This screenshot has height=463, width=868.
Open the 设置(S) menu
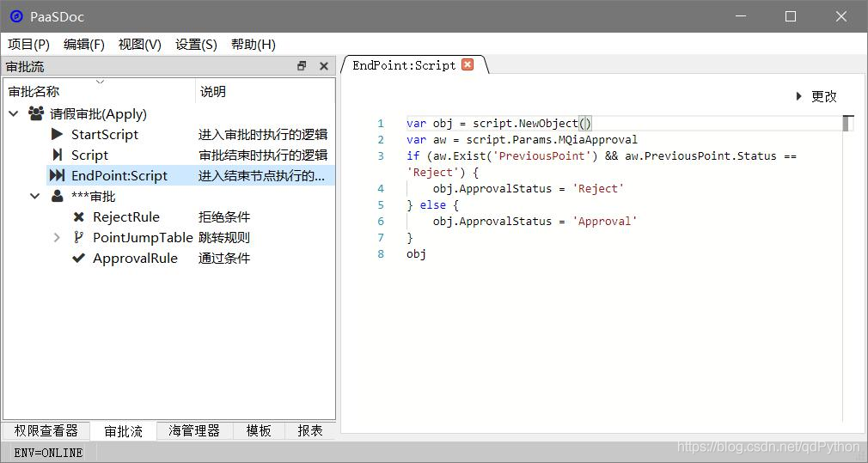(196, 45)
